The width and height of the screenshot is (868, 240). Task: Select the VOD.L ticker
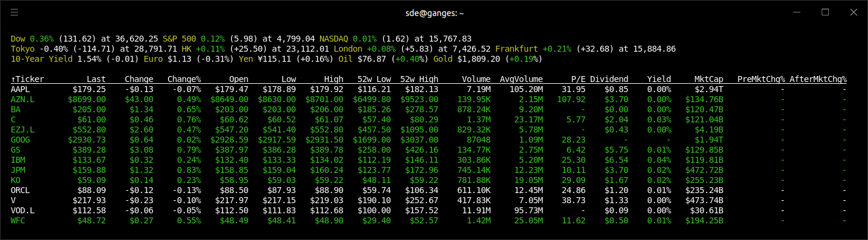23,210
